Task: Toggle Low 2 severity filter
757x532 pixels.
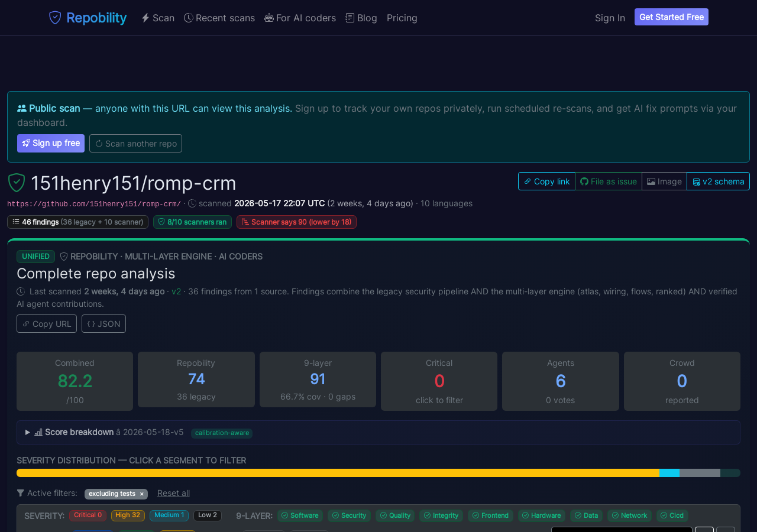Action: click(x=208, y=515)
